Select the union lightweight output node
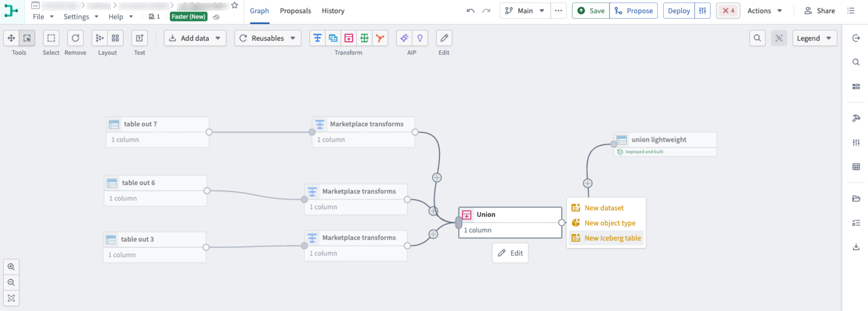Screen dimensions: 868x311 pos(665,144)
